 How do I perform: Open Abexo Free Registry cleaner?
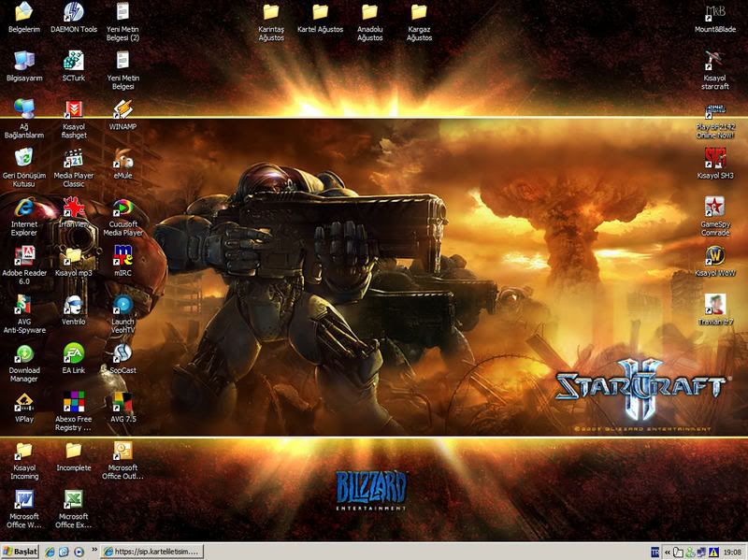[74, 412]
